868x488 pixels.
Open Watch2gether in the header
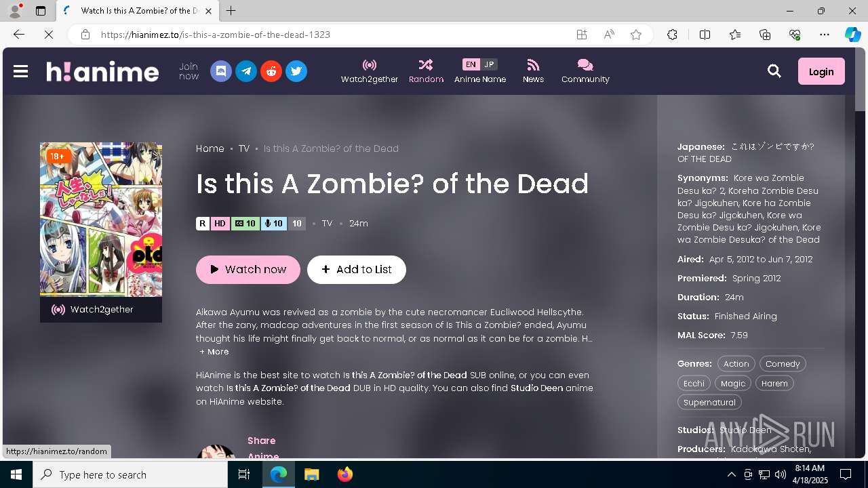point(370,71)
